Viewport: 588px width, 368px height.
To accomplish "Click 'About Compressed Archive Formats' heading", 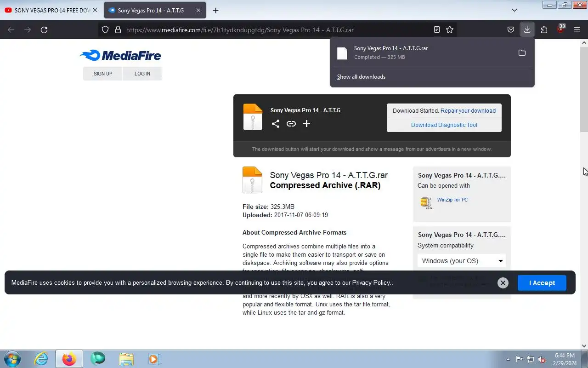I will click(294, 233).
